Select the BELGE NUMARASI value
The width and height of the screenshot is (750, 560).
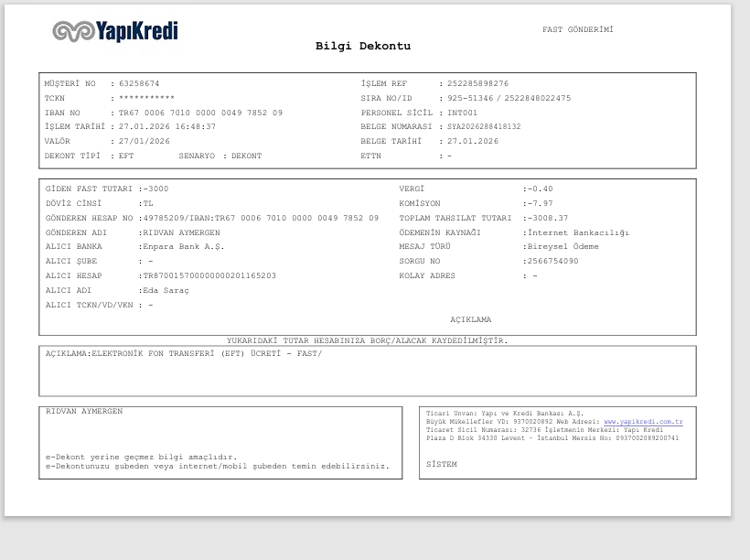click(484, 126)
